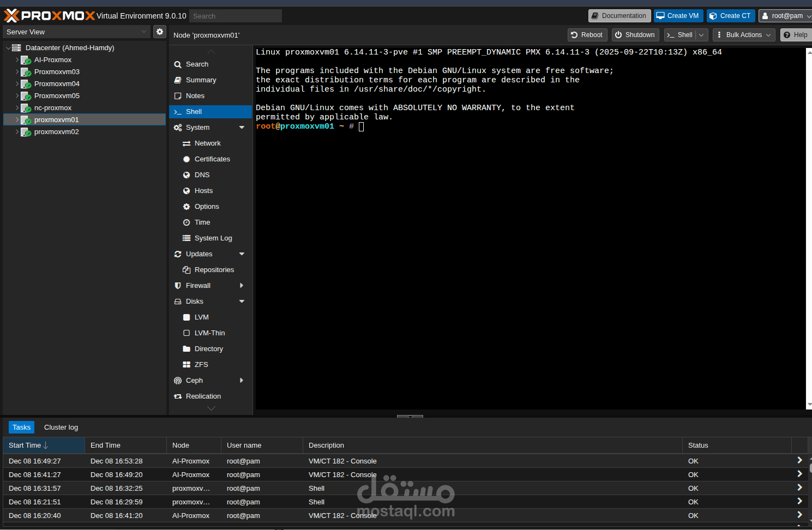The image size is (812, 530).
Task: Click the Network arrows icon
Action: coord(187,143)
